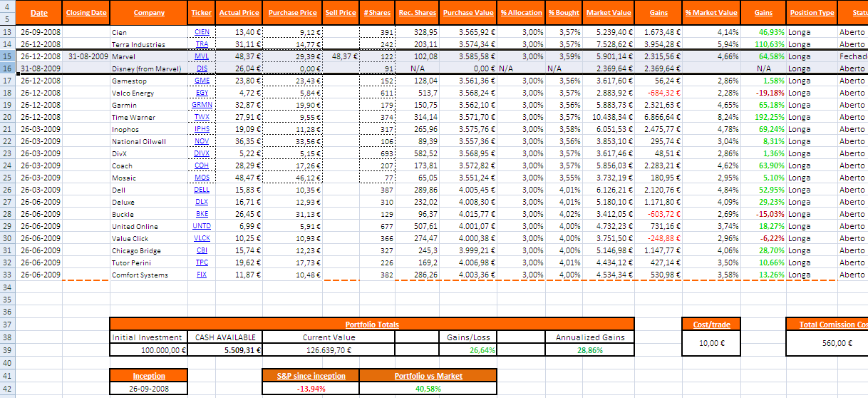
Task: Click the S&P since inception value -13,94%
Action: [311, 389]
